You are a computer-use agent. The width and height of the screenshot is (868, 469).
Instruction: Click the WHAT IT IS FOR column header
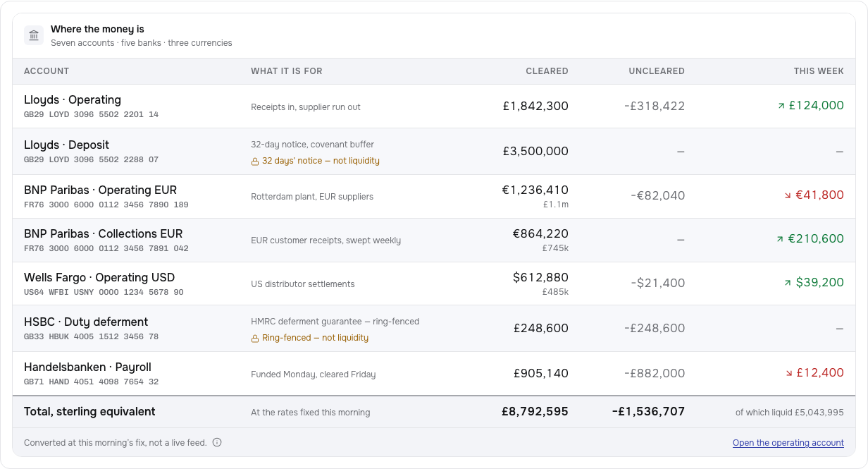(x=287, y=71)
